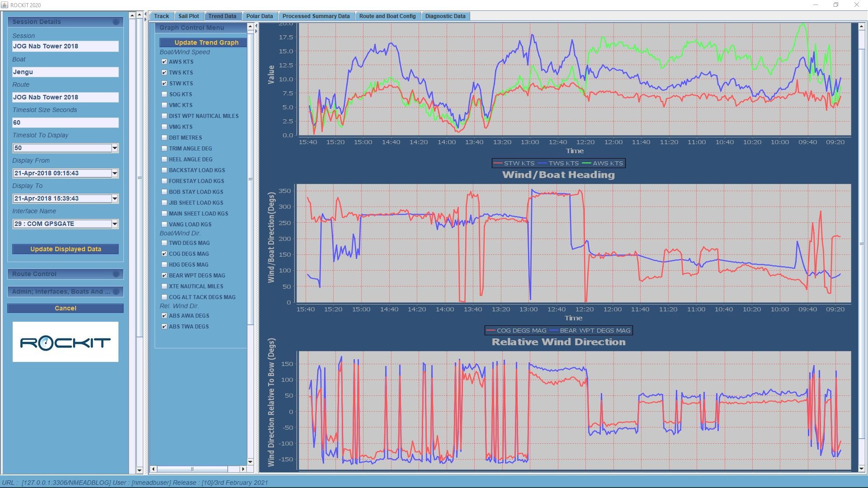The width and height of the screenshot is (868, 488).
Task: Check the HEEL ANGLE DEG option
Action: (x=164, y=160)
